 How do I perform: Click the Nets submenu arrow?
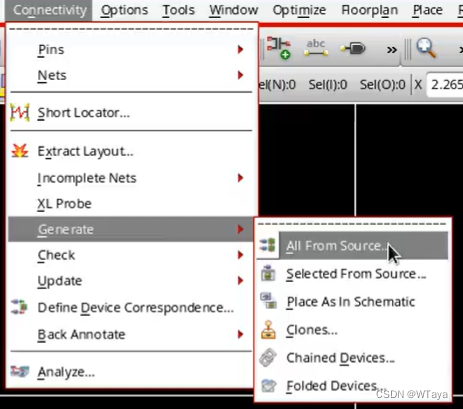[x=240, y=75]
